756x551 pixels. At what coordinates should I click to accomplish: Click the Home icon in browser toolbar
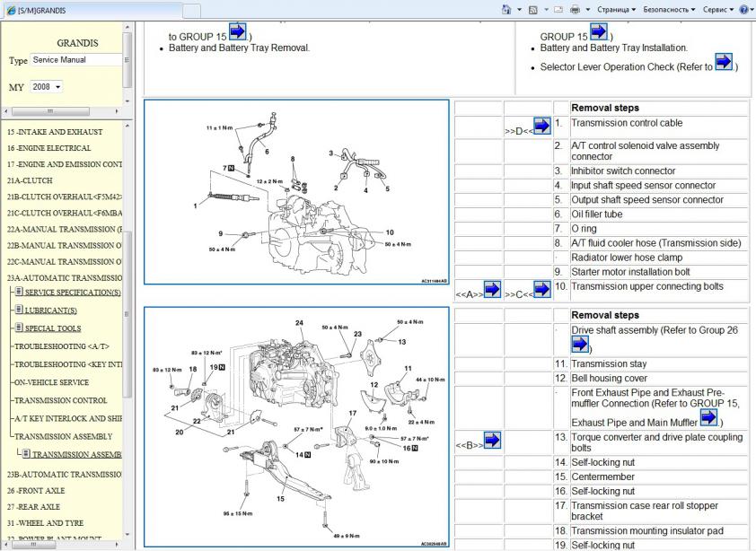click(x=505, y=9)
